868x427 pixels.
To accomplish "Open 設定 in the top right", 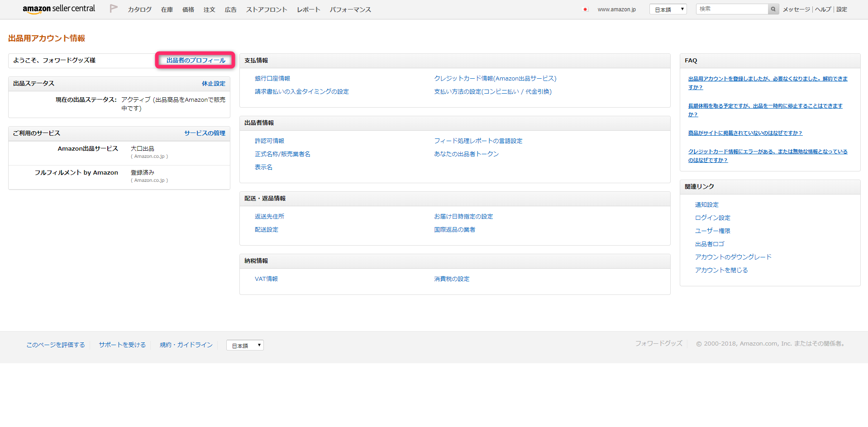I will point(841,9).
